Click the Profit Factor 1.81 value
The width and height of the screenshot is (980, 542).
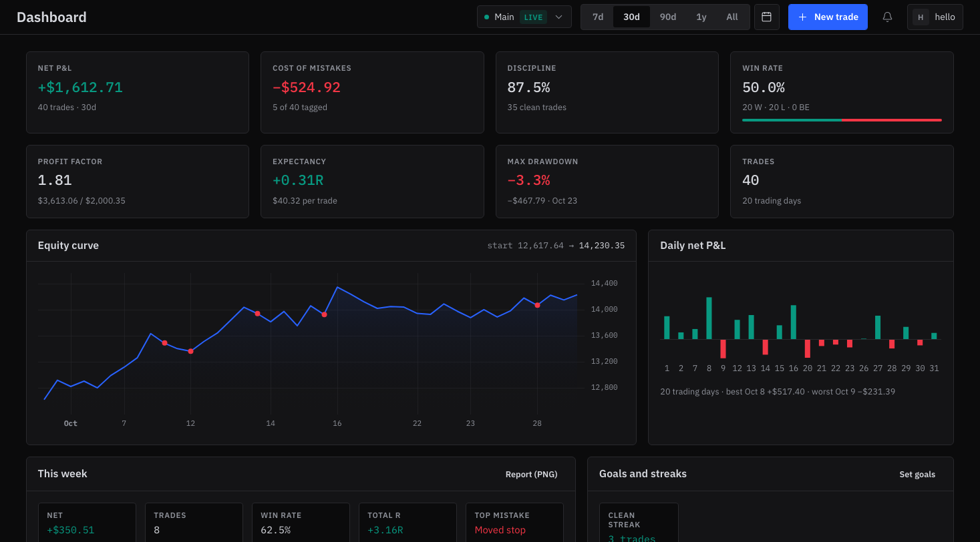55,180
